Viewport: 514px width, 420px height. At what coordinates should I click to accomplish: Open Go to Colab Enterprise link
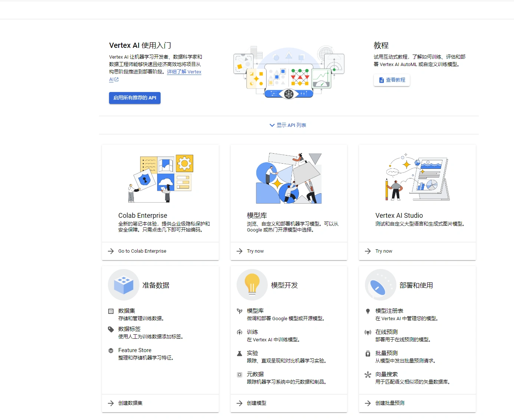(142, 251)
